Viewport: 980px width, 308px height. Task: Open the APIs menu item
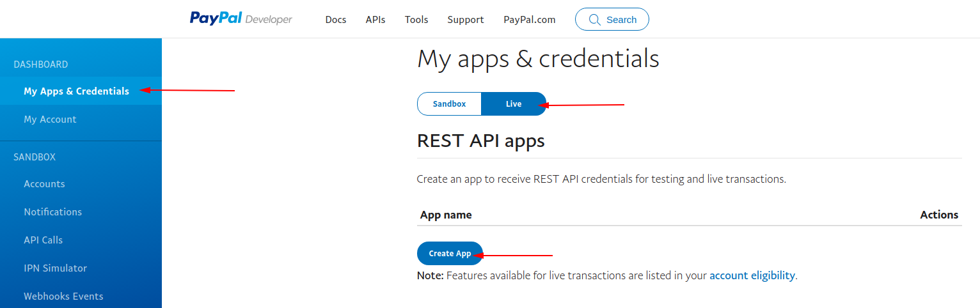(x=375, y=20)
